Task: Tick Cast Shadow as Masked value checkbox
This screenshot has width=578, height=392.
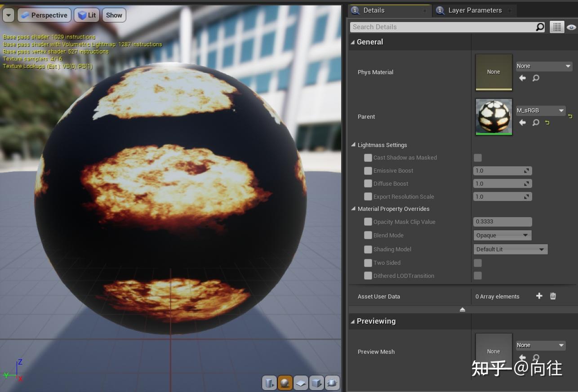Action: tap(478, 157)
